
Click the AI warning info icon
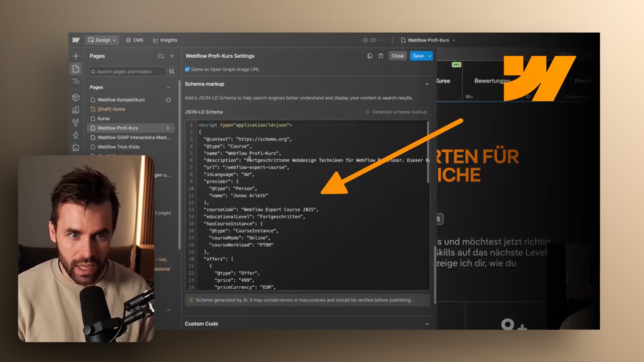click(191, 300)
